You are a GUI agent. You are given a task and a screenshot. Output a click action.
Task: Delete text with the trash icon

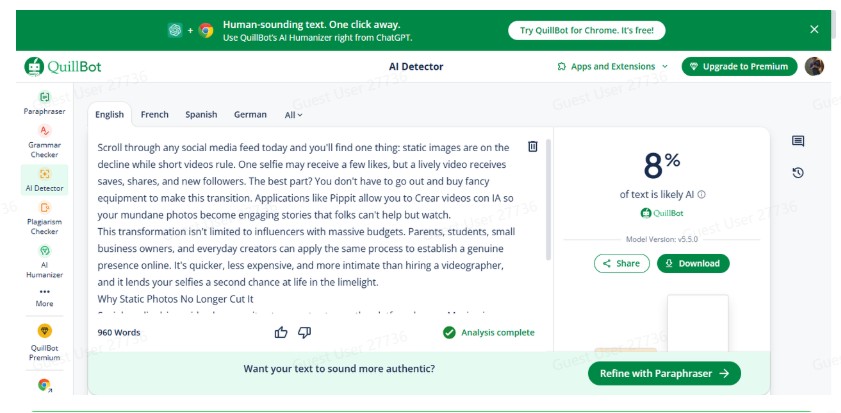click(x=533, y=146)
